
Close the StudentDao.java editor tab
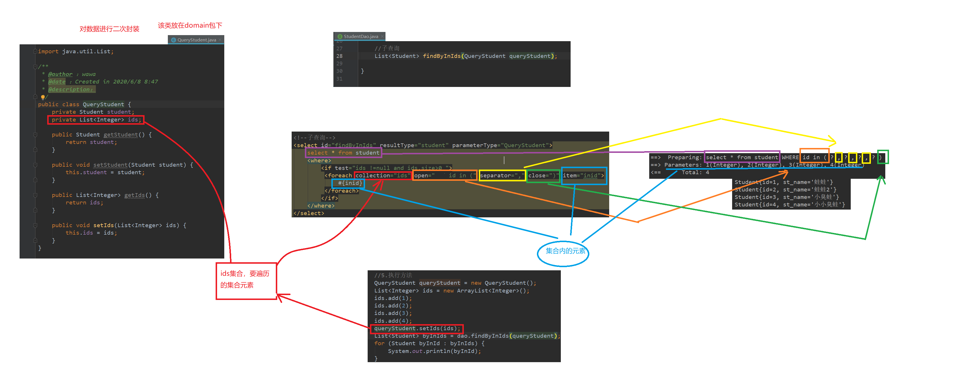[x=382, y=37]
